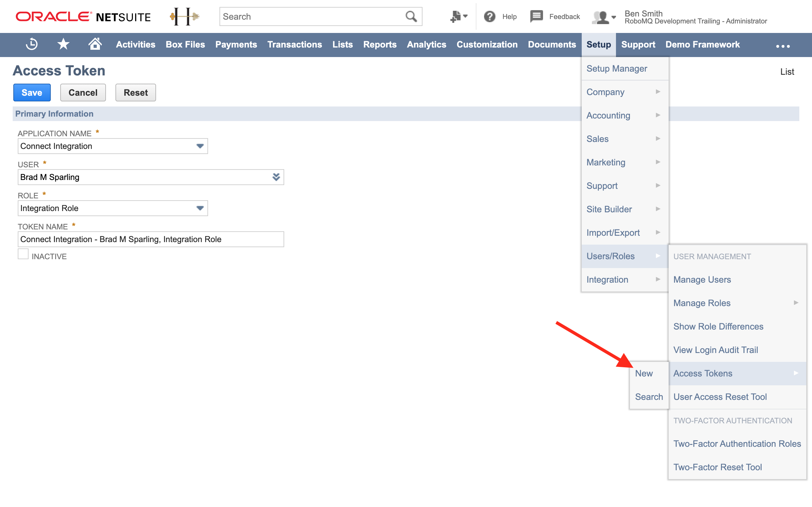The height and width of the screenshot is (507, 812).
Task: Click the Cancel button
Action: tap(82, 92)
